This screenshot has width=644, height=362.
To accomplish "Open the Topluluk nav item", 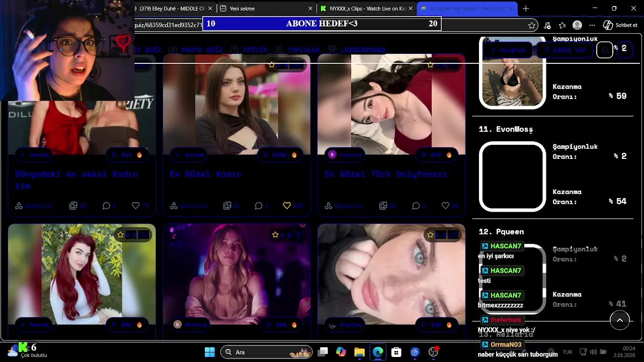I will (x=297, y=50).
